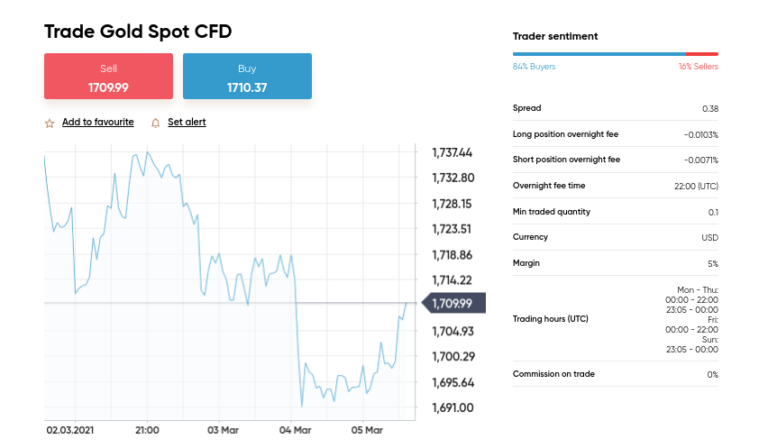Click the current price tag 1,709.99 on chart
This screenshot has width=768, height=448.
[453, 303]
